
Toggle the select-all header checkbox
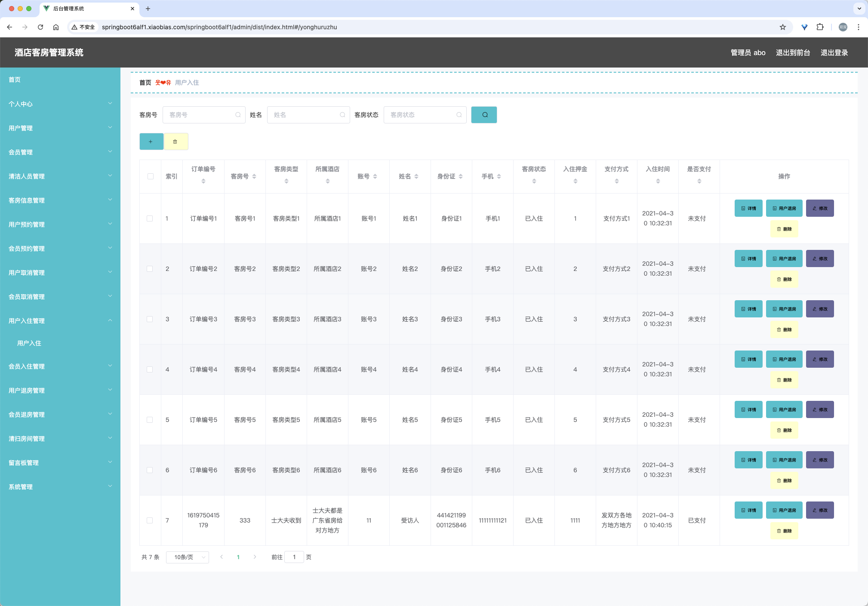[151, 176]
